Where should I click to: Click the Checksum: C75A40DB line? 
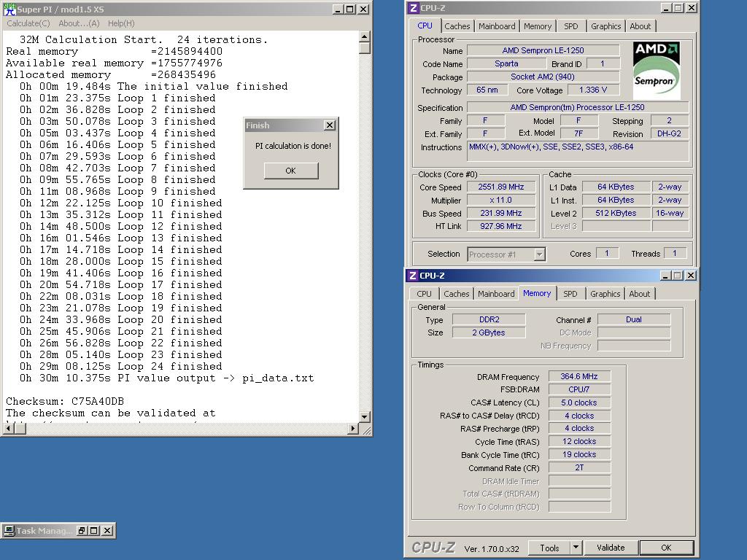[x=65, y=402]
